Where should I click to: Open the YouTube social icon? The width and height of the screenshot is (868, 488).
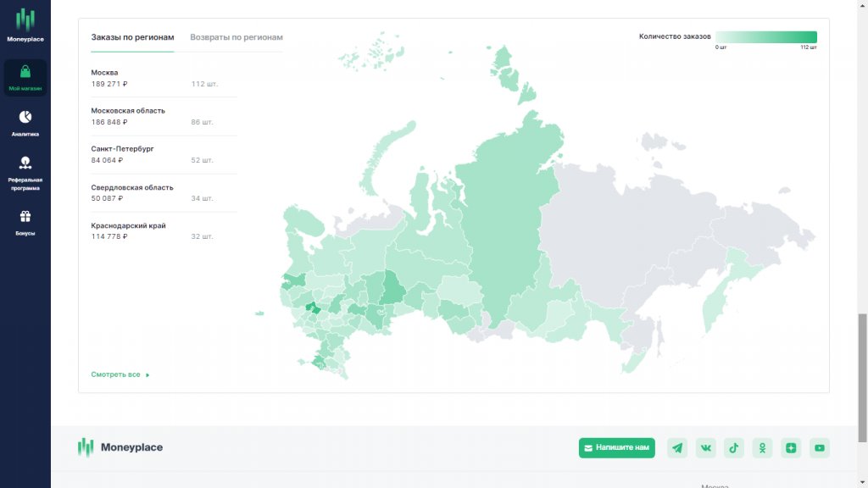[819, 447]
